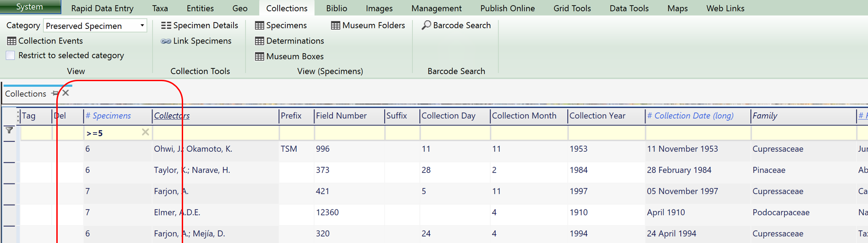Open Link Specimens tool
868x243 pixels.
tap(202, 41)
